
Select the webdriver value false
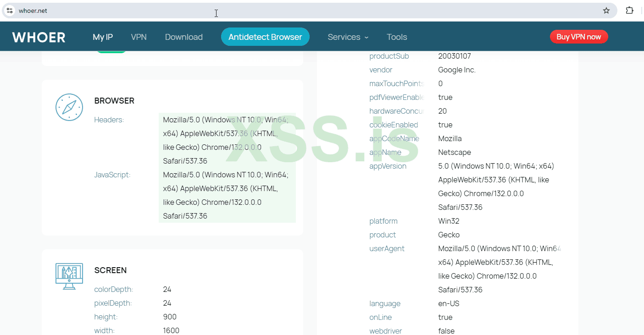tap(446, 331)
